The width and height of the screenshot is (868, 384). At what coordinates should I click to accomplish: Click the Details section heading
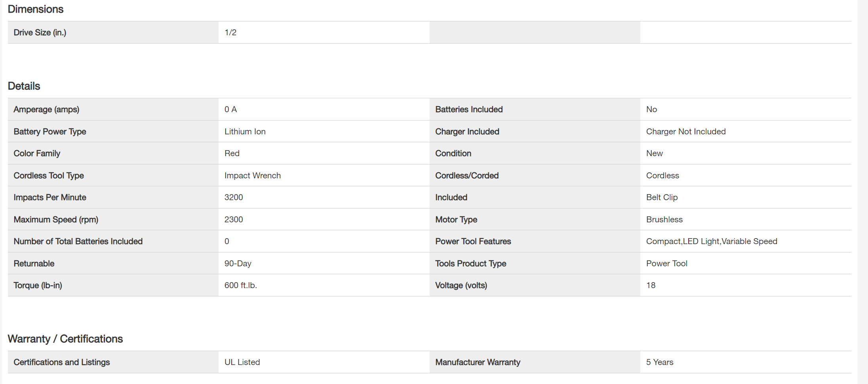coord(24,86)
